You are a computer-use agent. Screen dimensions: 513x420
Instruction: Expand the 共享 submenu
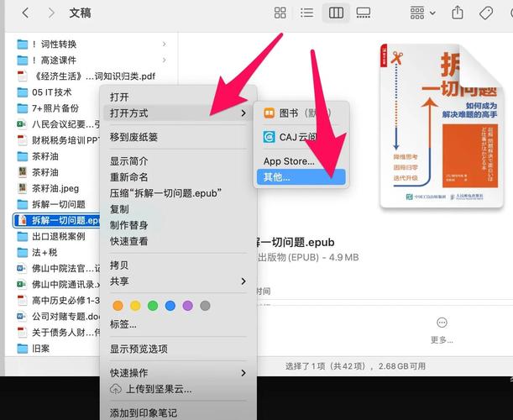(x=178, y=281)
